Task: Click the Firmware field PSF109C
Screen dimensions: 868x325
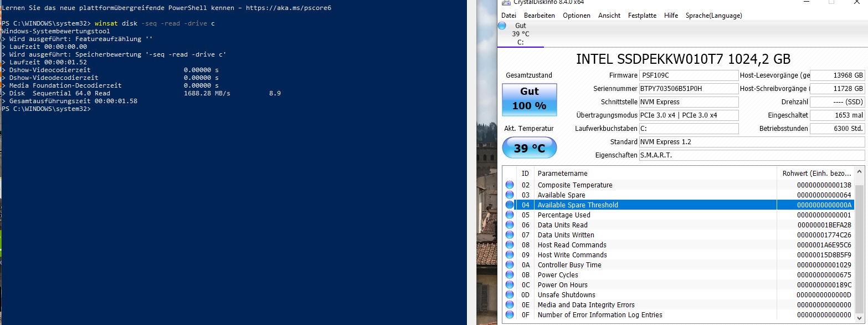Action: [x=689, y=75]
